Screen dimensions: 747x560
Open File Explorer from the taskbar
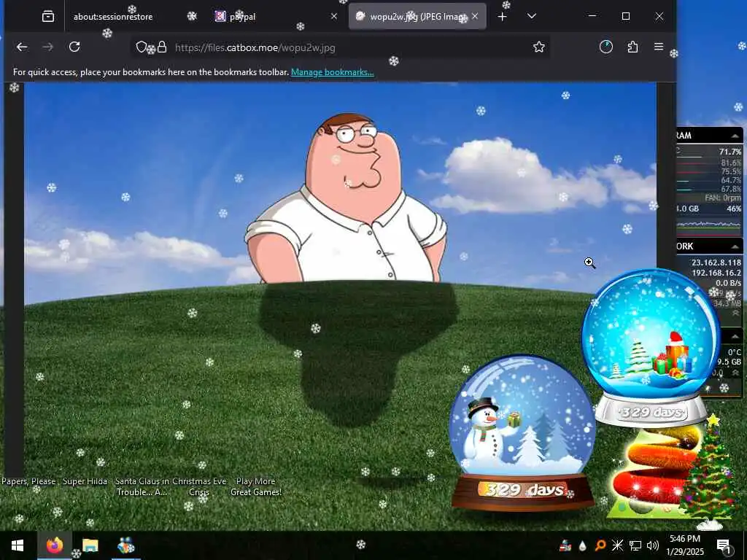90,545
